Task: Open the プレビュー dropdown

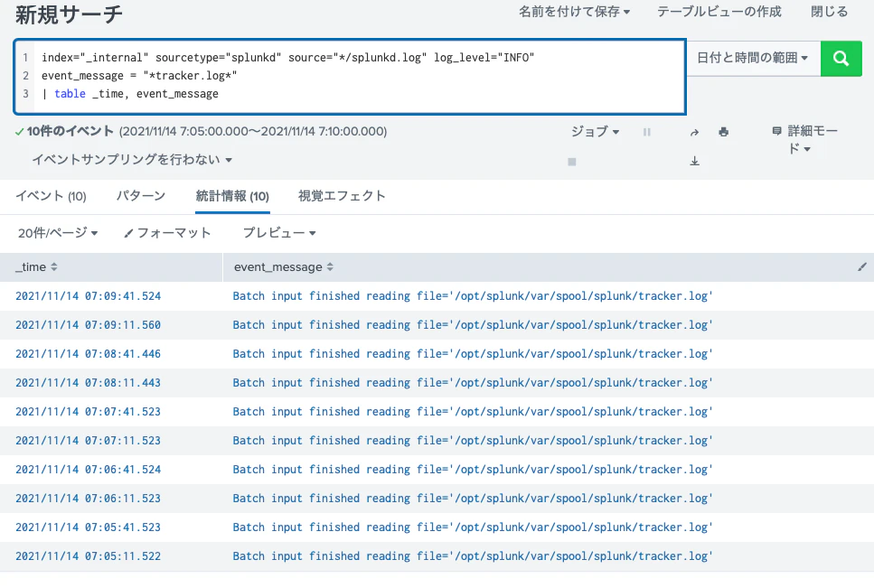Action: click(x=279, y=233)
